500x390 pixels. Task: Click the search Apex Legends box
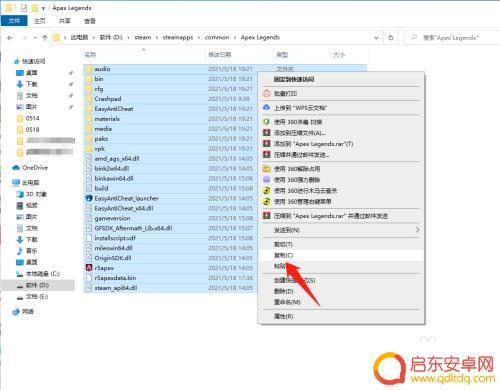click(453, 38)
